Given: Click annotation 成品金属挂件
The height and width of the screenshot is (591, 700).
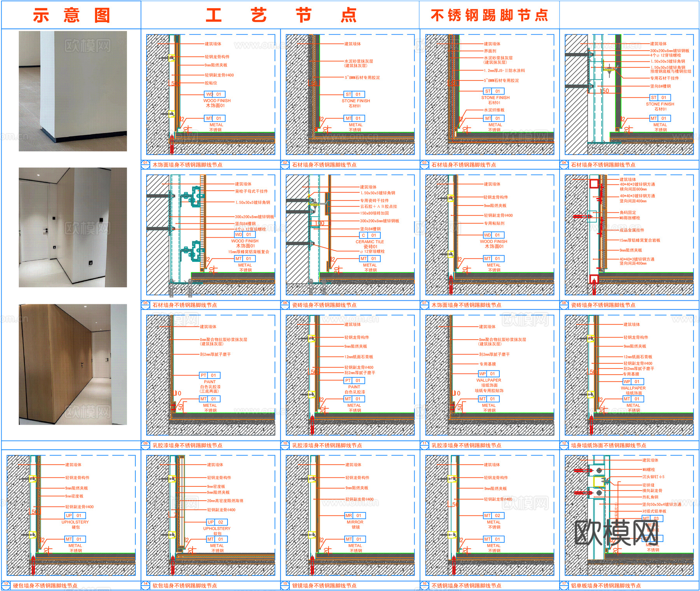Looking at the screenshot, I should click(x=632, y=230).
